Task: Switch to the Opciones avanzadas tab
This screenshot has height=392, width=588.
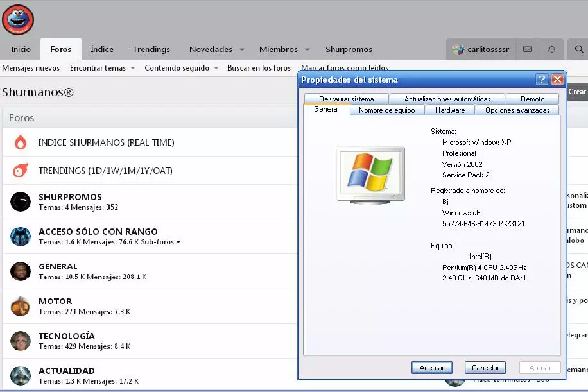Action: (517, 110)
